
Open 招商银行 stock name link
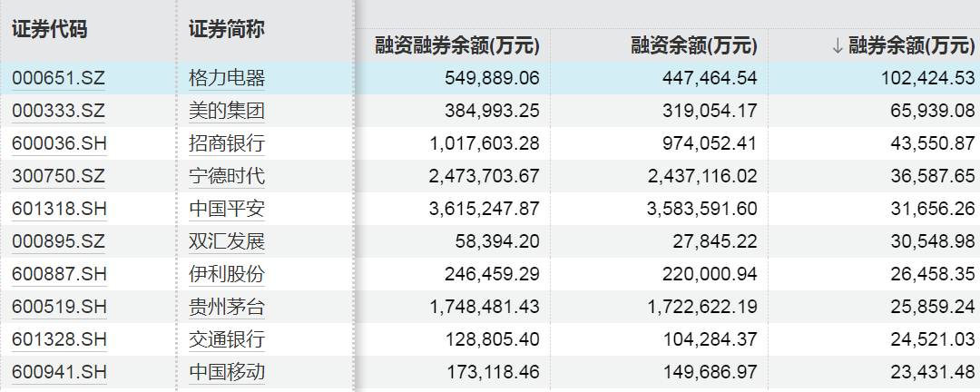click(x=227, y=143)
